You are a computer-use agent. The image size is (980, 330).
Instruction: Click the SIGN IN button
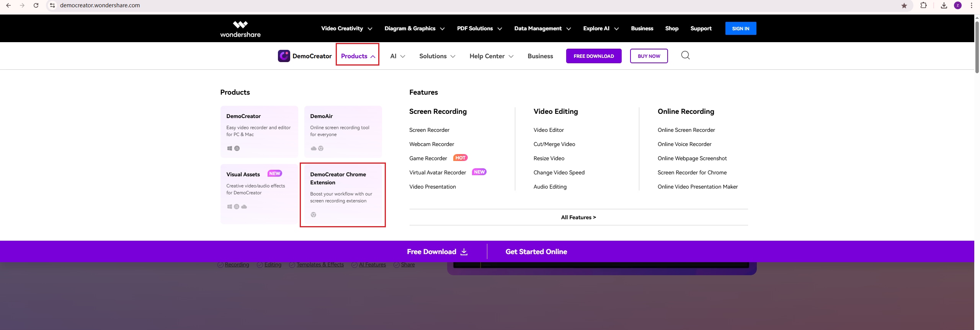click(740, 28)
